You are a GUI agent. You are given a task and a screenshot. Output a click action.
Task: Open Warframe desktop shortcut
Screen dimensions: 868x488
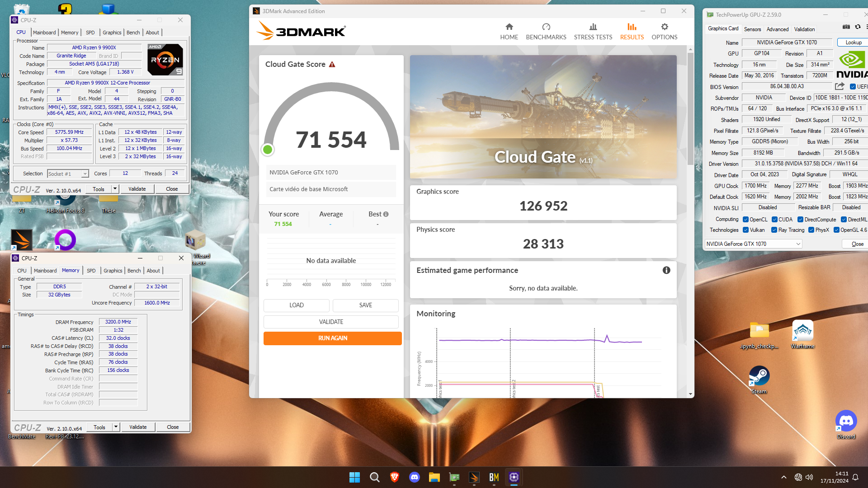(803, 335)
